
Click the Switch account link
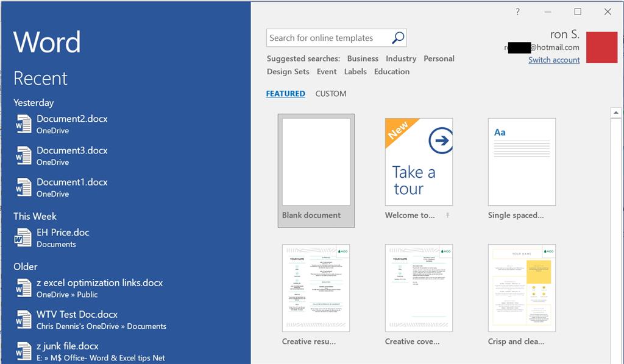pos(553,60)
